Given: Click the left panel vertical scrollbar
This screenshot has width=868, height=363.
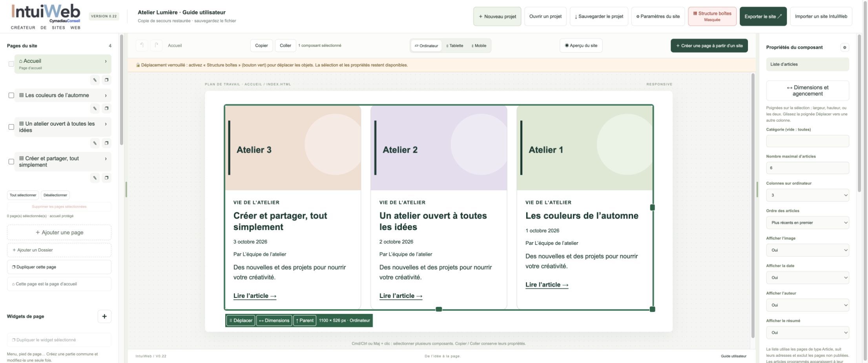Looking at the screenshot, I should point(122,90).
